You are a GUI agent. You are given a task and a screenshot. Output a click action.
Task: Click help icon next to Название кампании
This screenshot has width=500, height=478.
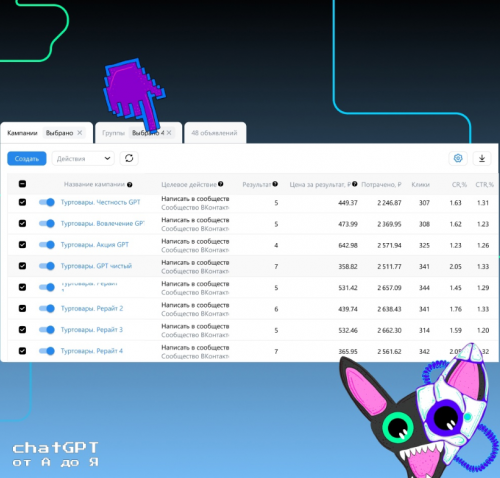click(130, 185)
